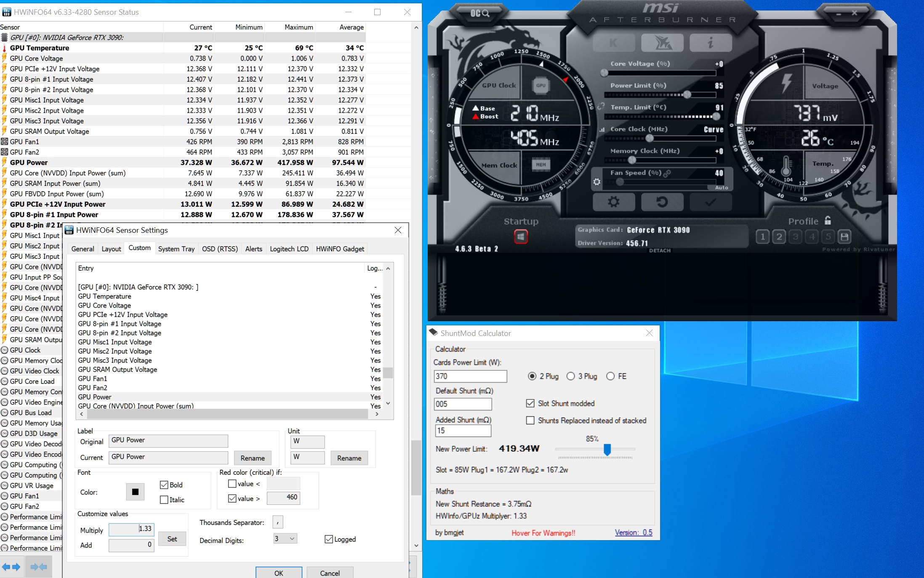This screenshot has width=924, height=578.
Task: Click the save profile floppy icon
Action: 844,237
